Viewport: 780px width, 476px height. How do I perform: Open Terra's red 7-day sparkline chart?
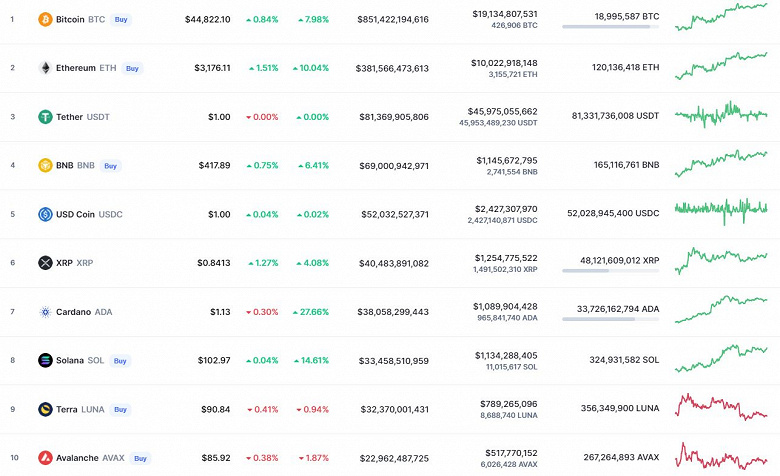tap(721, 408)
